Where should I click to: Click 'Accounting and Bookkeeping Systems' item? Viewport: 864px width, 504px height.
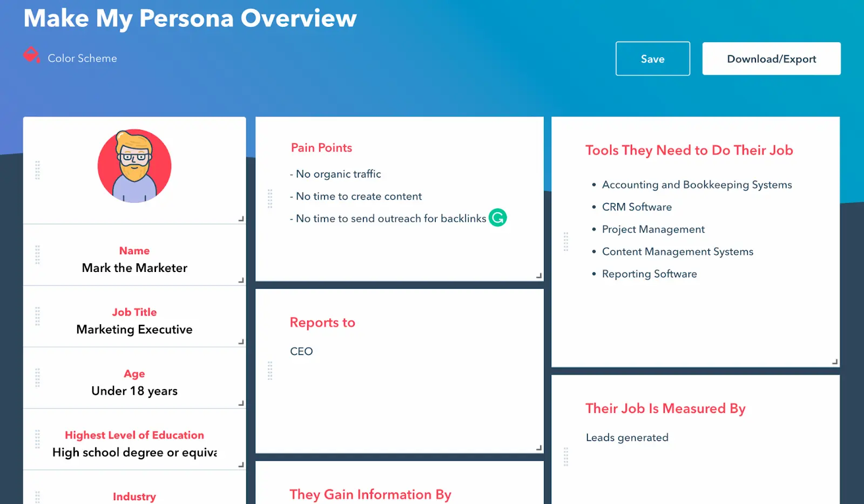click(x=697, y=185)
